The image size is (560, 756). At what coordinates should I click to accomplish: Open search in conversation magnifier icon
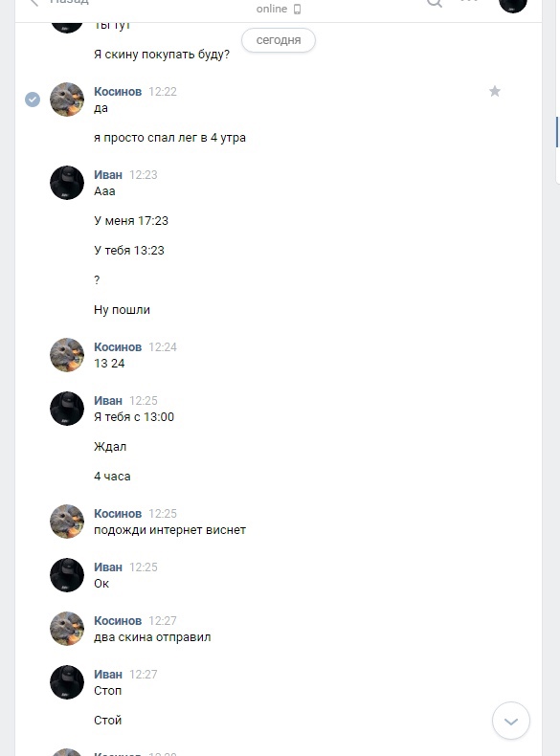coord(435,3)
